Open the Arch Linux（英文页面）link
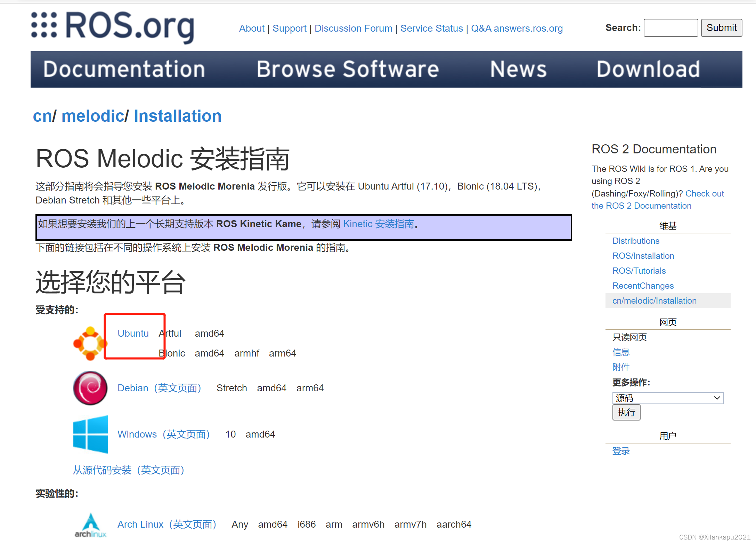 (167, 524)
